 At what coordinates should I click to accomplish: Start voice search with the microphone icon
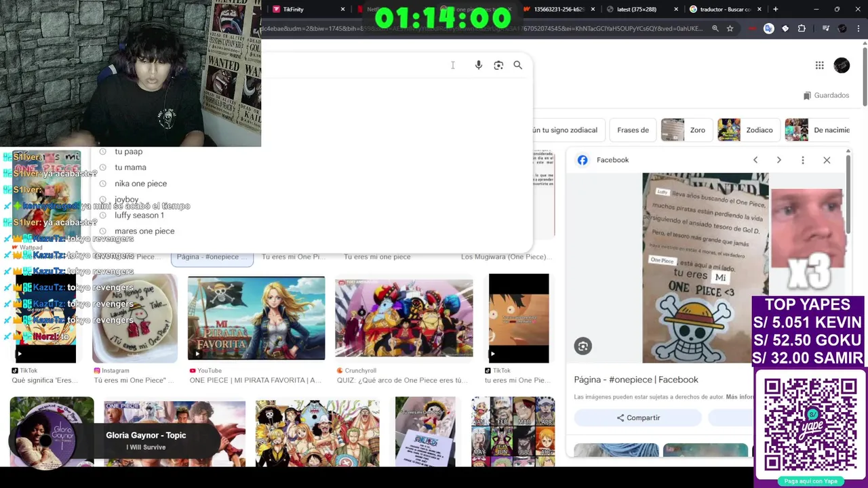pos(479,65)
